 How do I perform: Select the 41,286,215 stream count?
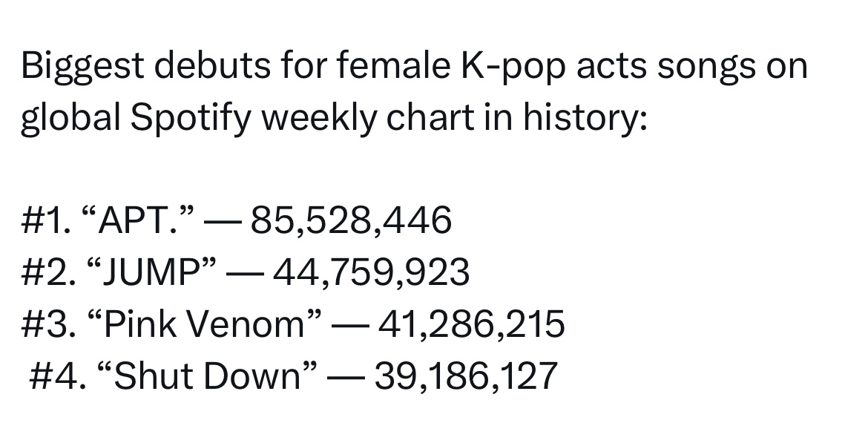[x=471, y=325]
